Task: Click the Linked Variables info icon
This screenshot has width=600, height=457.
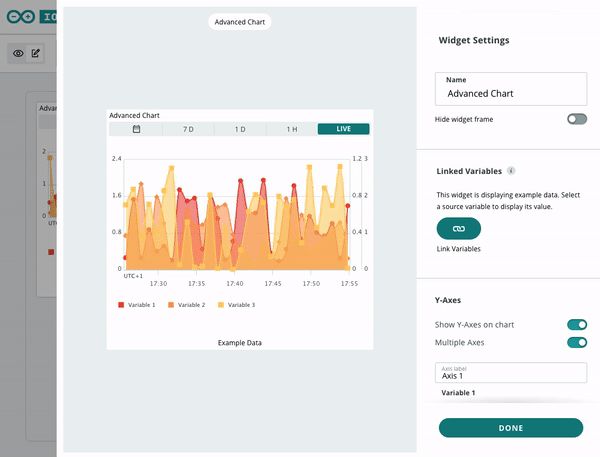Action: (x=511, y=171)
